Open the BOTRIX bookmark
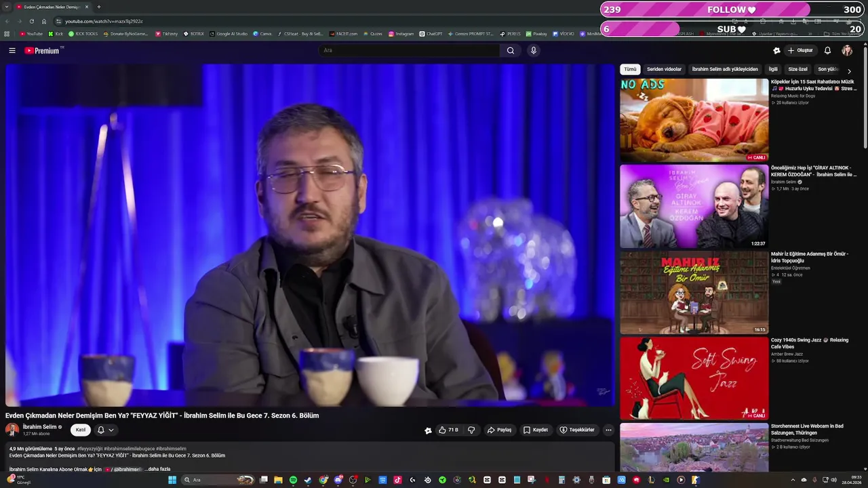The width and height of the screenshot is (868, 488). (193, 33)
